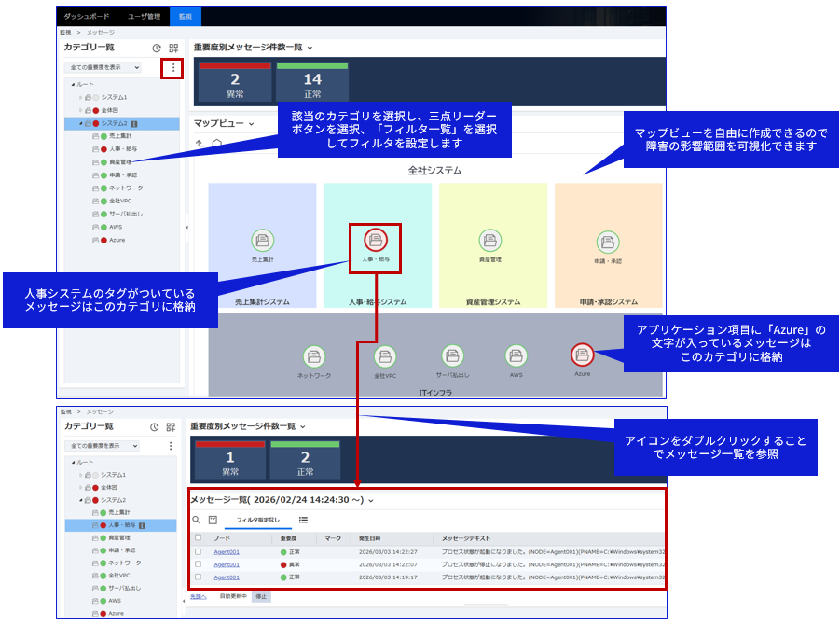Click the red 異常 count tile showing 2

(x=235, y=82)
